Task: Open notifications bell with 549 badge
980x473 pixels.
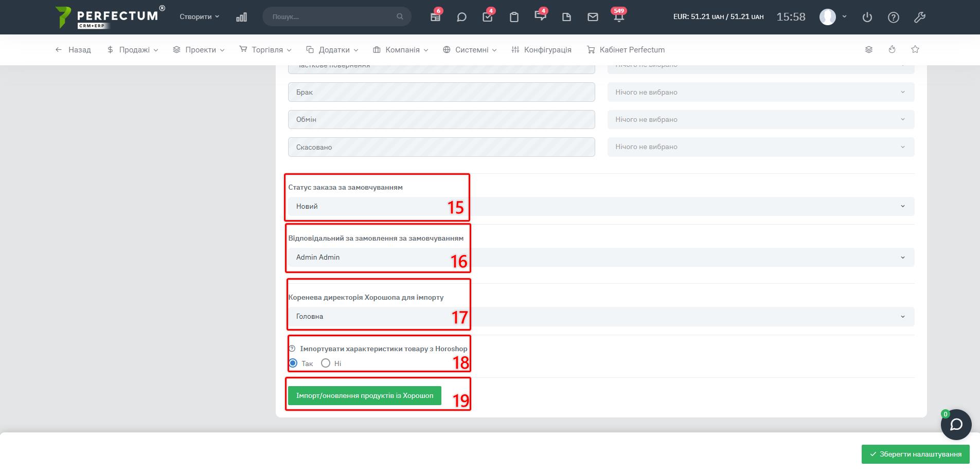Action: [619, 17]
